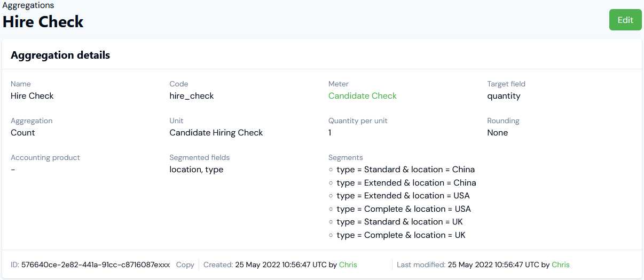The width and height of the screenshot is (644, 280).
Task: Go back to Aggregations breadcrumb
Action: pos(28,5)
